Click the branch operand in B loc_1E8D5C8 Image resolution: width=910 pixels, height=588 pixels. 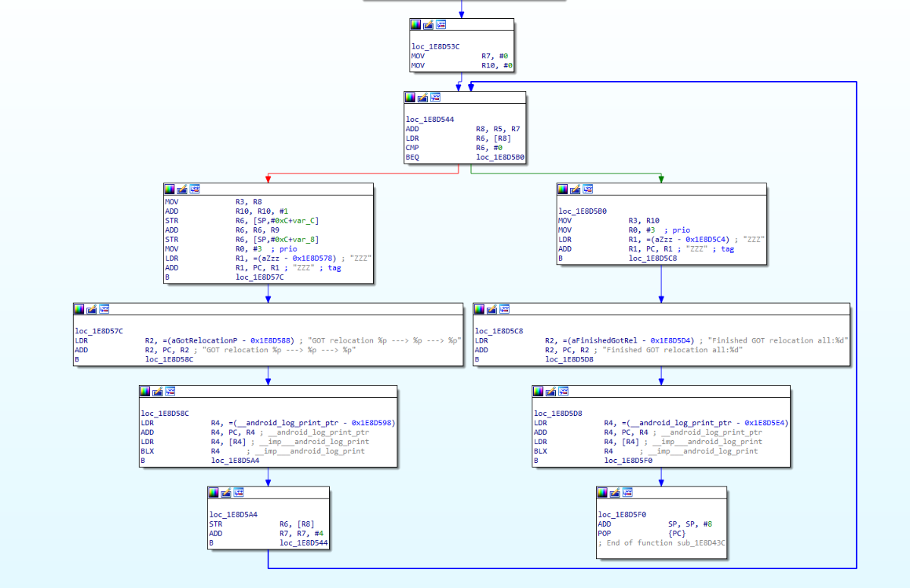click(653, 258)
